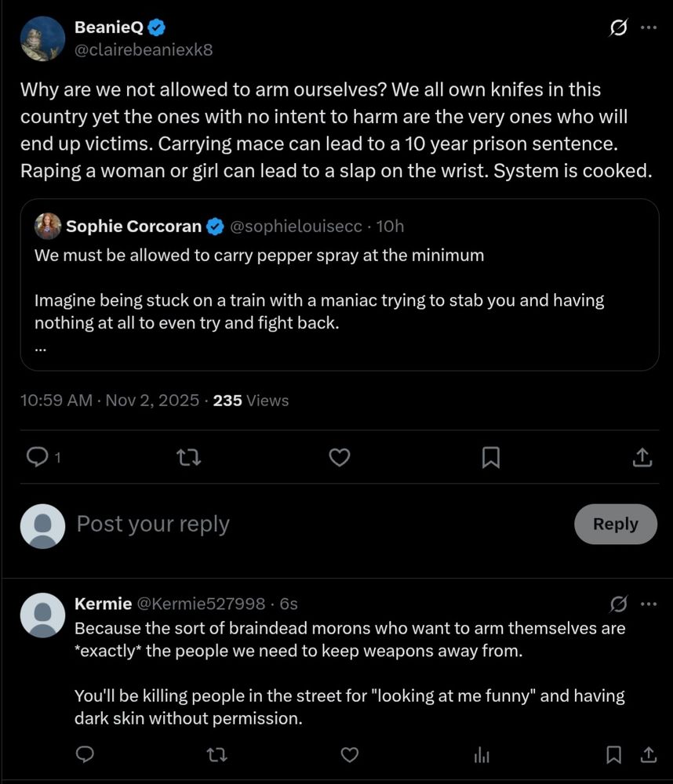Like Kermie's comment
This screenshot has width=673, height=784.
(350, 754)
